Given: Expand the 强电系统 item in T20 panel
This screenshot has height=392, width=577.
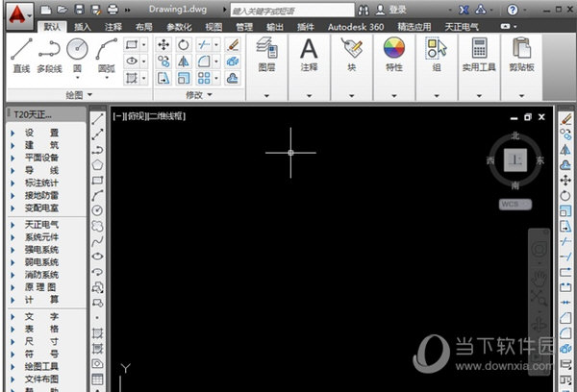Looking at the screenshot, I should 41,250.
